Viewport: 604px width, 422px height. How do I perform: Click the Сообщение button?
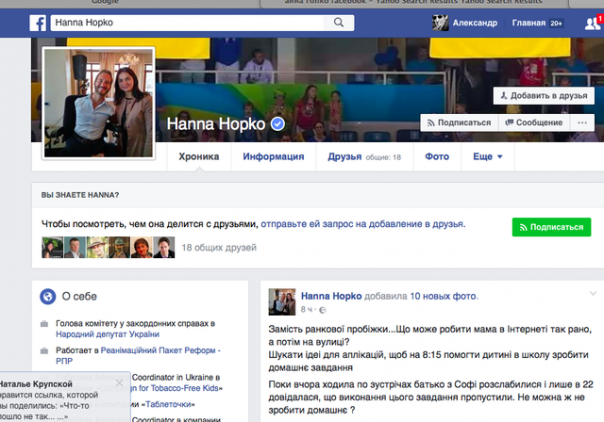534,123
